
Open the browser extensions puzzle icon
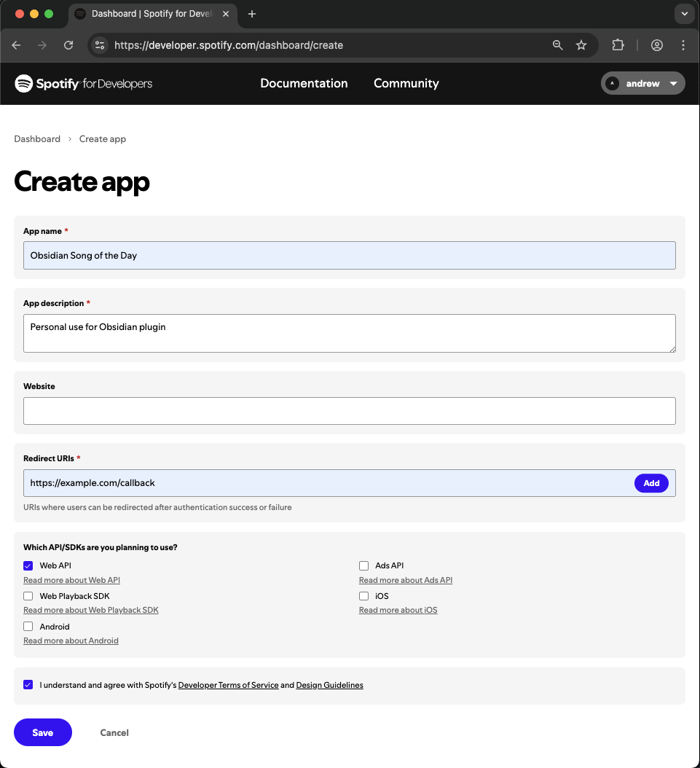coord(618,45)
